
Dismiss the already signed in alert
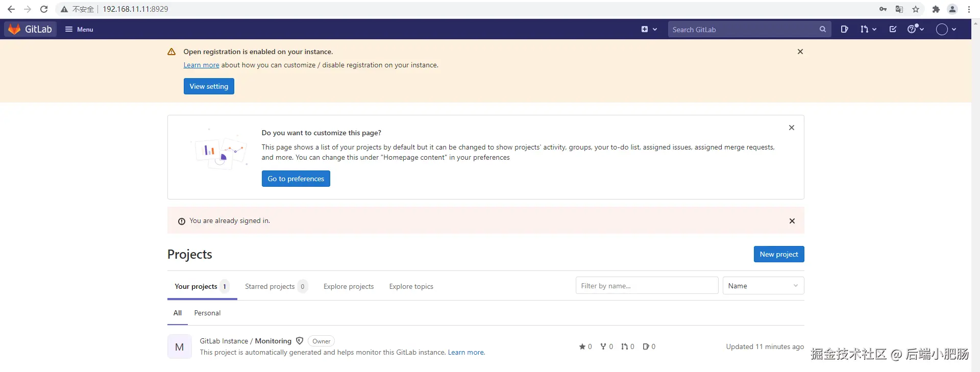click(x=792, y=221)
